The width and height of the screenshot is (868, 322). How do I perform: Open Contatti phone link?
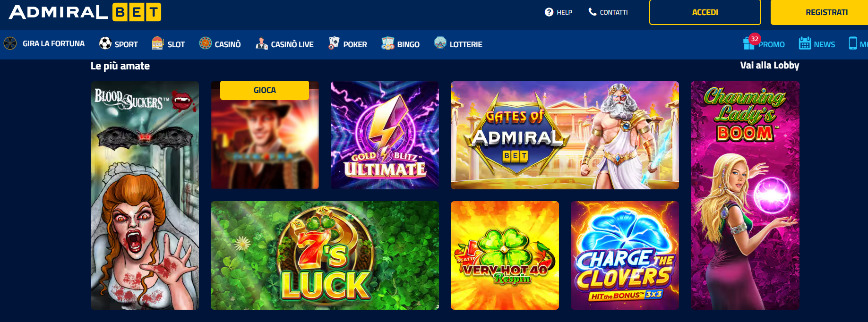[x=608, y=12]
